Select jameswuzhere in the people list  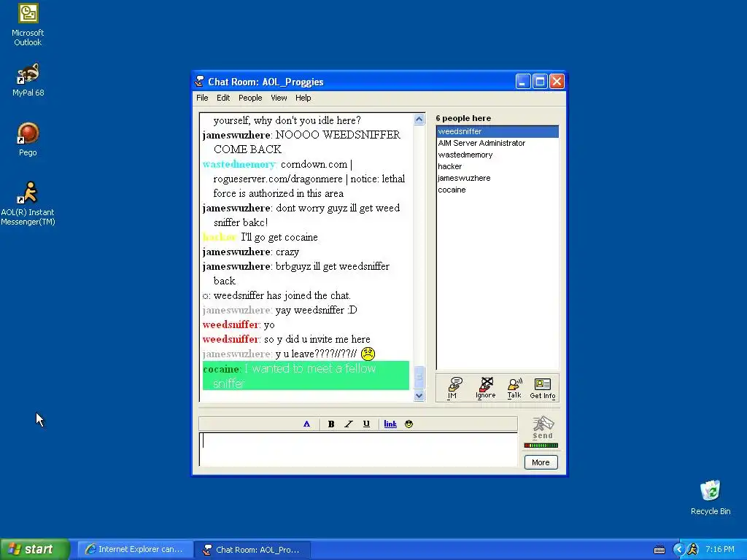498,178
